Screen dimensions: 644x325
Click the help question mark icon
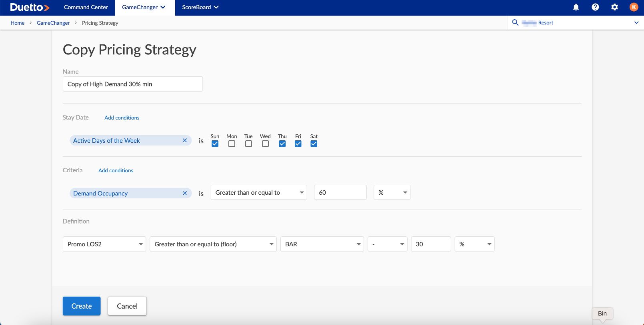click(595, 7)
